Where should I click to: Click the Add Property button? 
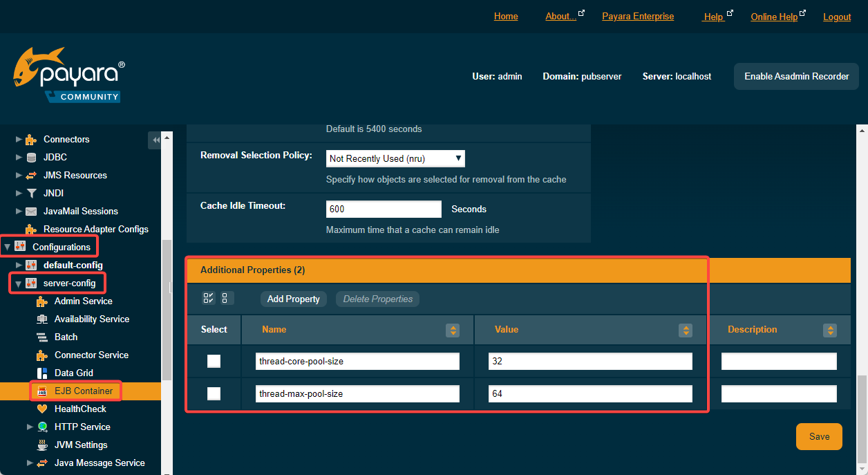293,299
